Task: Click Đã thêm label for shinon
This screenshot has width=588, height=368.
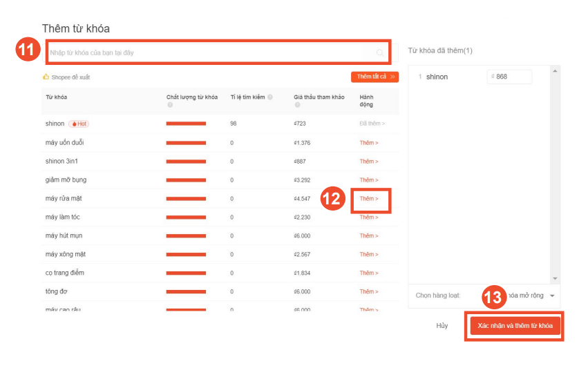Action: (x=372, y=124)
